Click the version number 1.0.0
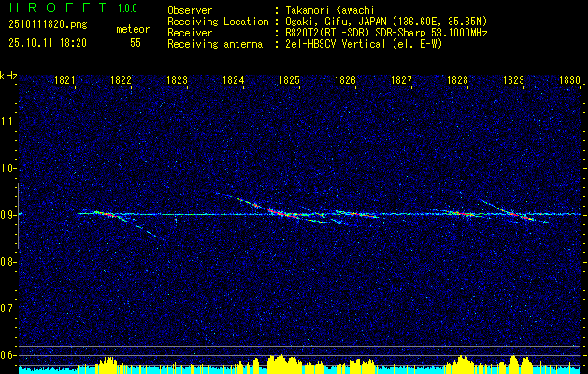The height and width of the screenshot is (374, 588). coord(127,8)
